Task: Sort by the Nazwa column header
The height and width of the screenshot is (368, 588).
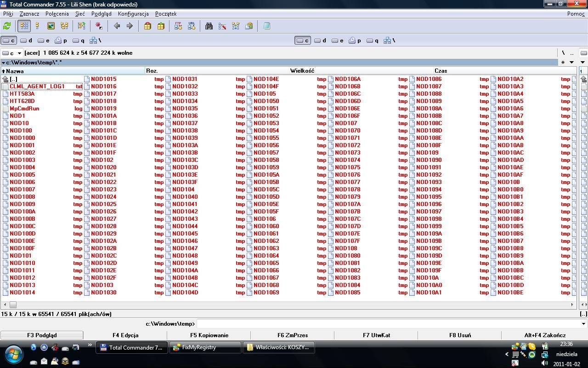Action: coord(73,71)
